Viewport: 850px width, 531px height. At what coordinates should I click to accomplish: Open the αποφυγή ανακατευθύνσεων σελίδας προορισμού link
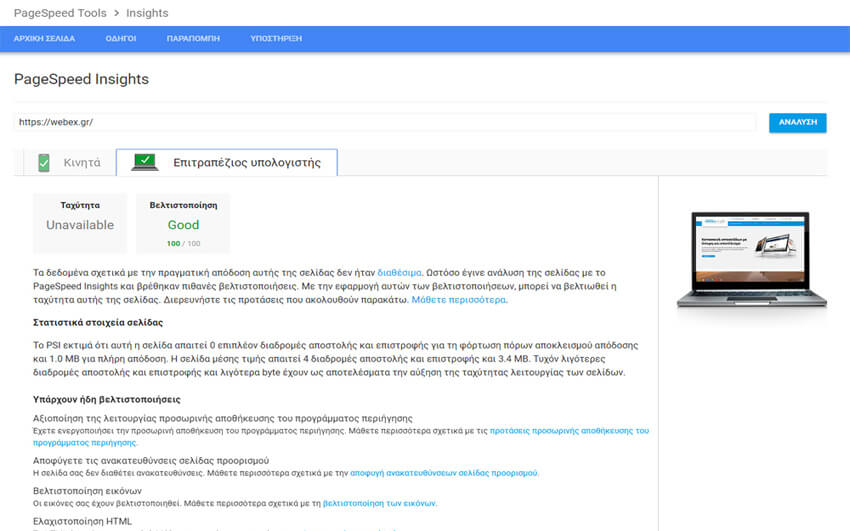coord(443,473)
